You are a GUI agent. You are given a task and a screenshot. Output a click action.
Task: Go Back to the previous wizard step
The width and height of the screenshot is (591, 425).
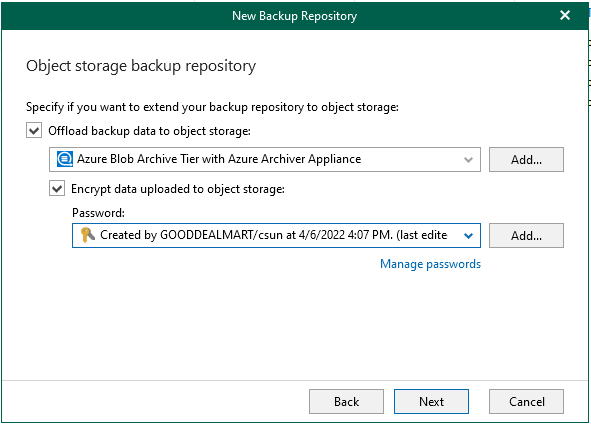[346, 402]
